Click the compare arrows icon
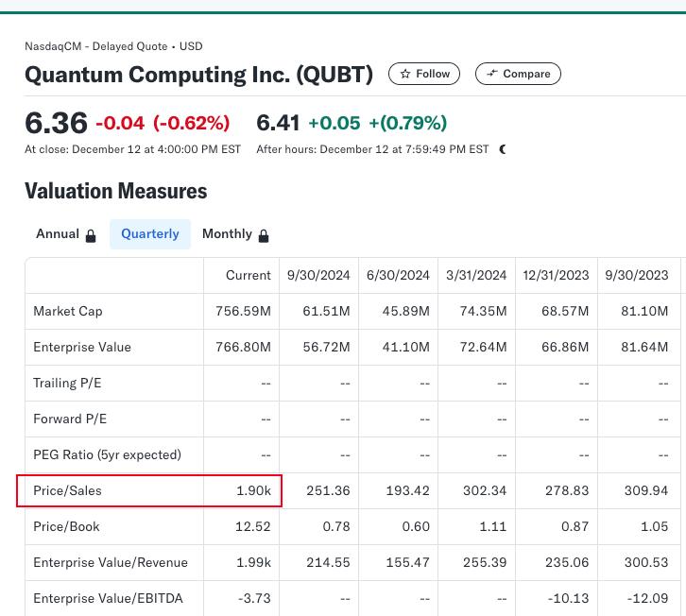Screen dimensions: 686x616 coord(492,74)
